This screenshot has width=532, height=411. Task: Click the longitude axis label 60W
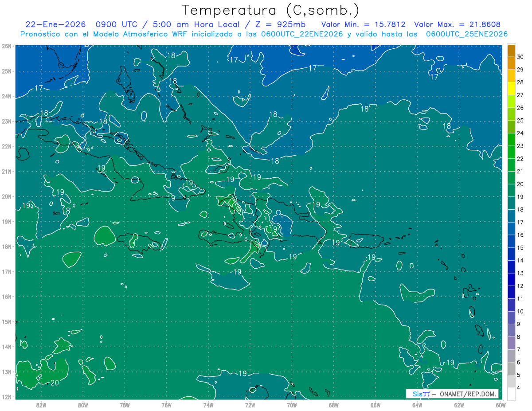(x=501, y=405)
